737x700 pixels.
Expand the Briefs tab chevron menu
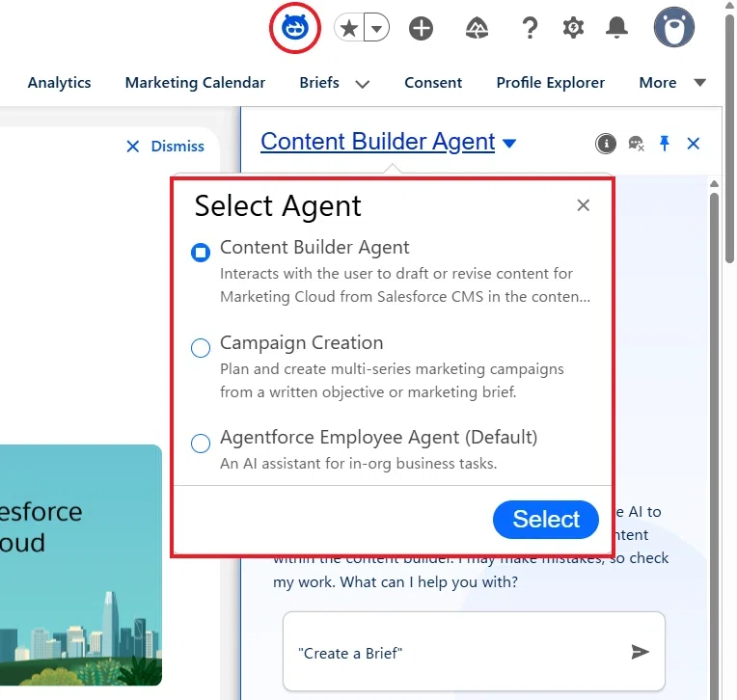pyautogui.click(x=362, y=84)
